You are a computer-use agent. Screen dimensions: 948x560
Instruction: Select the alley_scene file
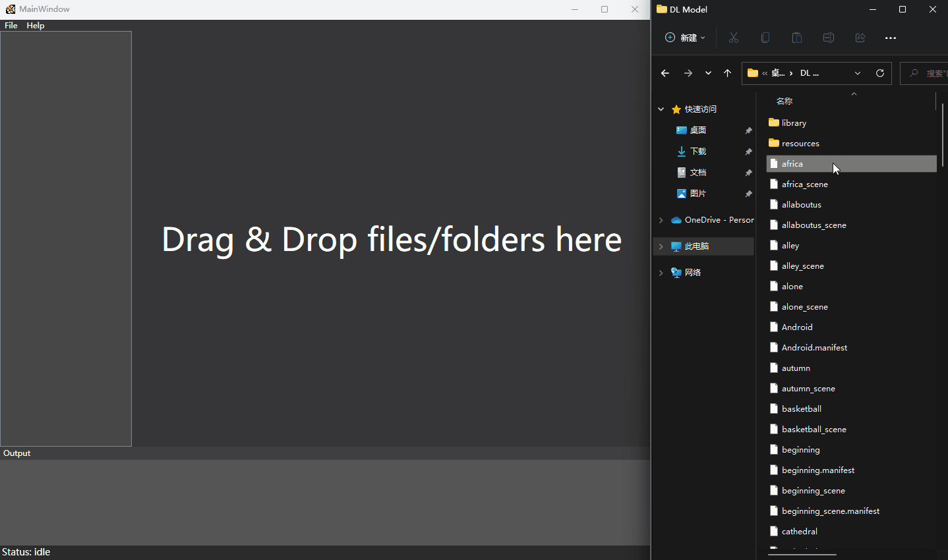[851, 266]
